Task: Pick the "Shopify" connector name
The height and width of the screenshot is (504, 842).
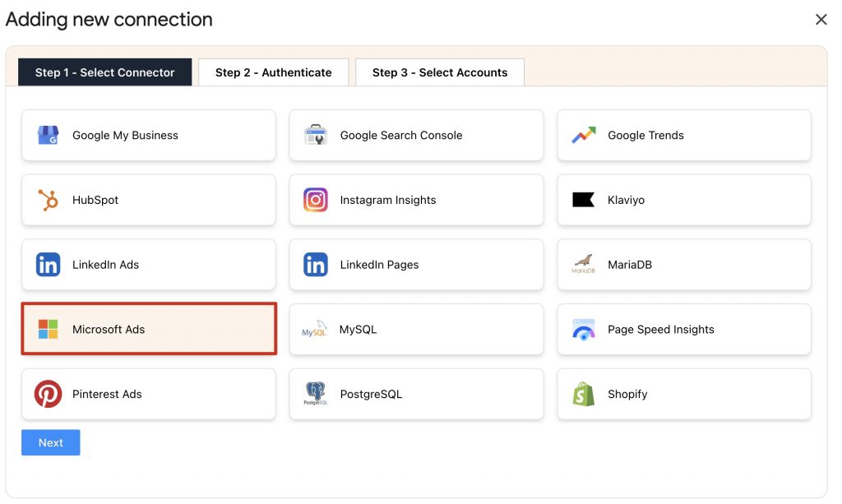Action: coord(627,394)
